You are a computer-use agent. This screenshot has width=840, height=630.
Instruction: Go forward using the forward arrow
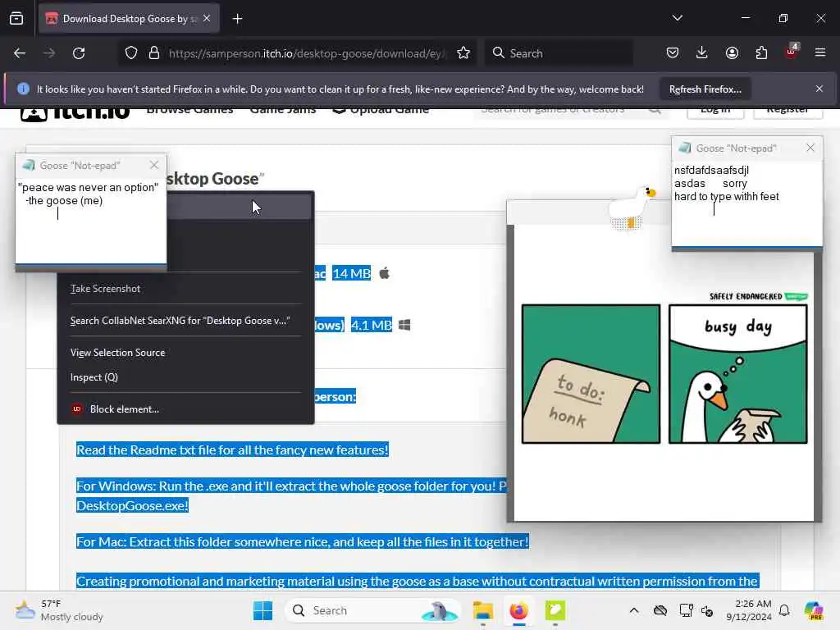pyautogui.click(x=49, y=53)
